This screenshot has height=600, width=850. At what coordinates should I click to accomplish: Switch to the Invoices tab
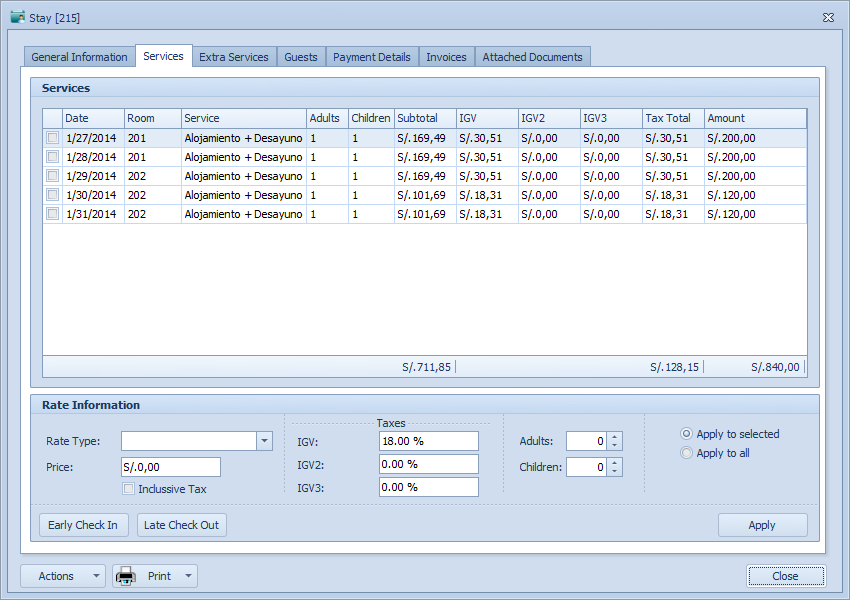(446, 57)
